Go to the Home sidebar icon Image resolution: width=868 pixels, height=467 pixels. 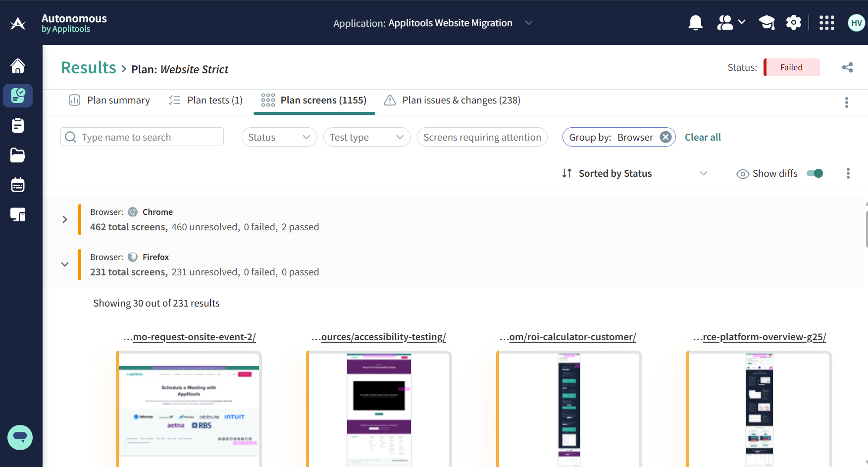(18, 66)
